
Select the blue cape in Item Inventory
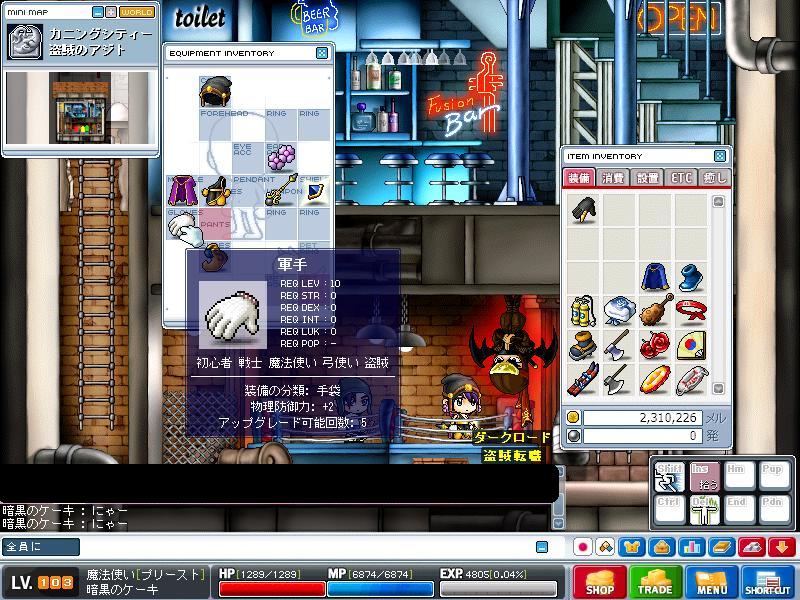click(x=655, y=276)
